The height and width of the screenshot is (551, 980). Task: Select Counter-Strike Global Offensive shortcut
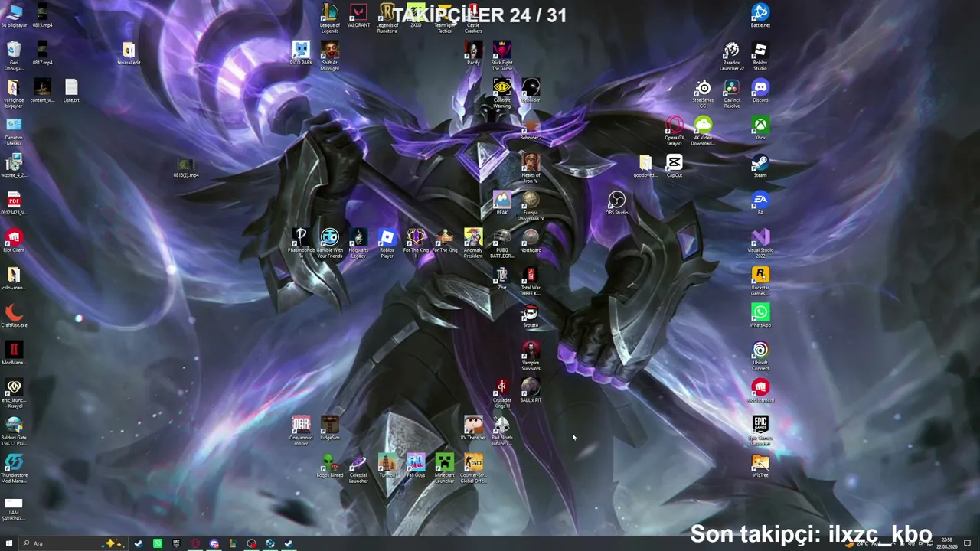(x=473, y=468)
